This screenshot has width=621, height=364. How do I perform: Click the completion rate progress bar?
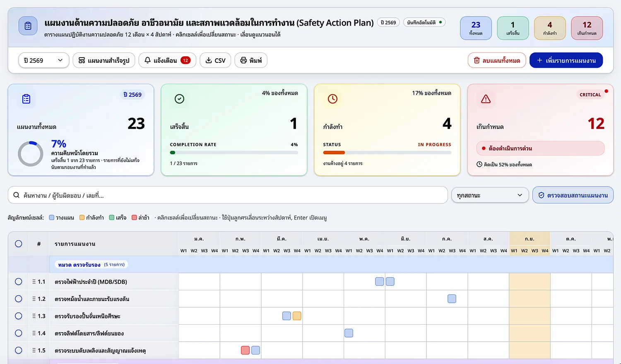click(x=234, y=153)
